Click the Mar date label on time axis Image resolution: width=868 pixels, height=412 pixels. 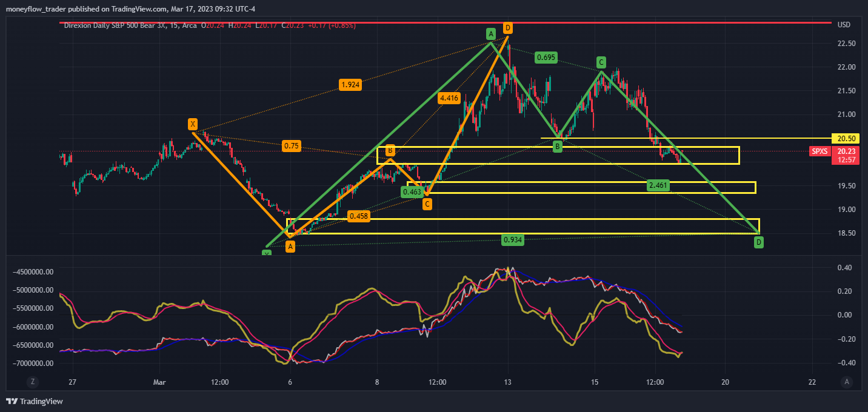point(159,382)
